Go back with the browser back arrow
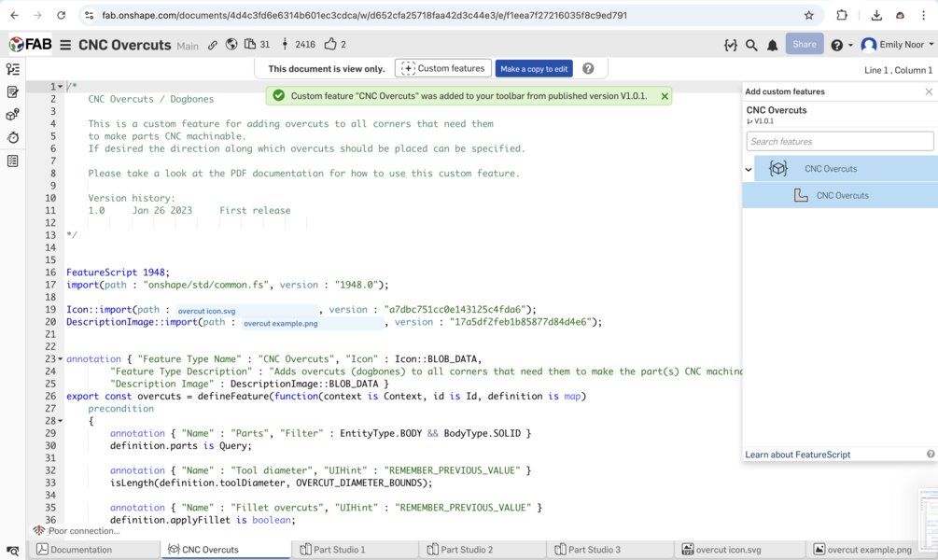Image resolution: width=938 pixels, height=560 pixels. (14, 16)
